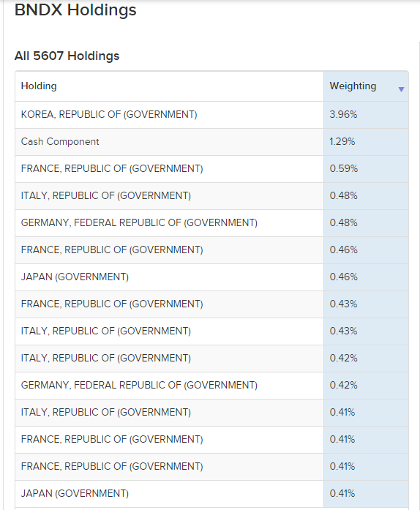Screen dimensions: 420x510
Task: Click the All 5607 Holdings heading
Action: pyautogui.click(x=67, y=56)
